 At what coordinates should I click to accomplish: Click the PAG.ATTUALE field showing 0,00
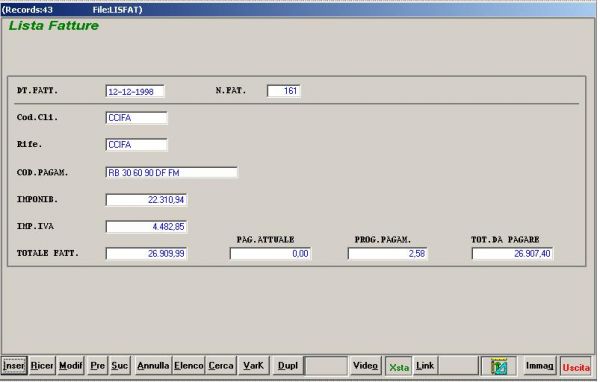coord(270,253)
